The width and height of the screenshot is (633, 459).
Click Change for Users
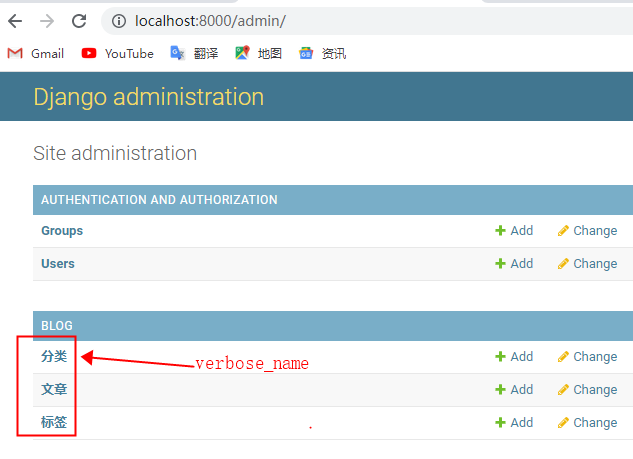click(587, 264)
